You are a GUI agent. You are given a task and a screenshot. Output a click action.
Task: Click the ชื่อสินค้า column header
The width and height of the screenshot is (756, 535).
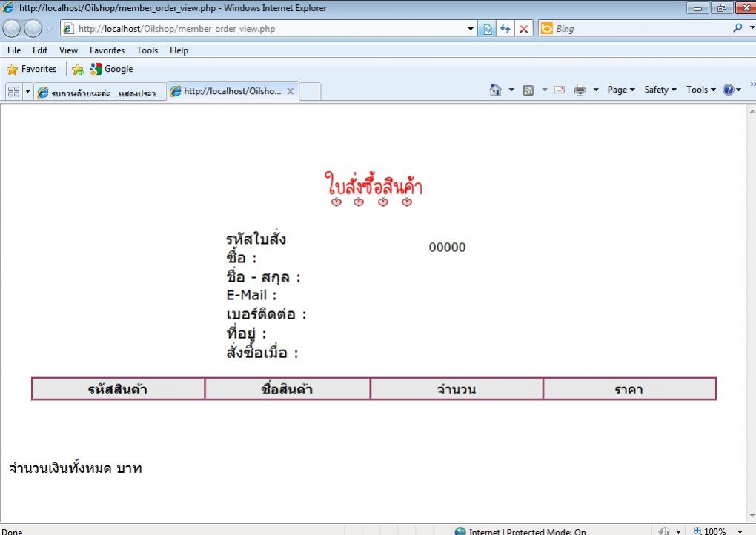(288, 389)
